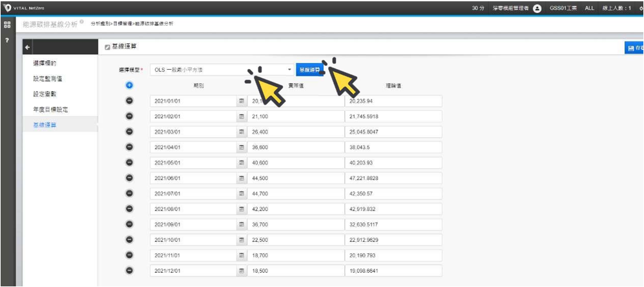Click the 2021/05/01 date input field
644x287 pixels.
[x=192, y=163]
